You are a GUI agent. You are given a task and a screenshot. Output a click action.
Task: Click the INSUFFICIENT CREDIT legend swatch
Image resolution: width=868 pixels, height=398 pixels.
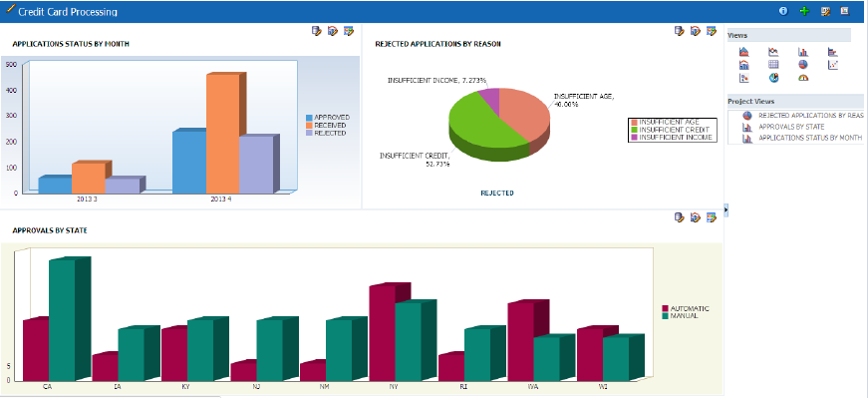(x=635, y=130)
